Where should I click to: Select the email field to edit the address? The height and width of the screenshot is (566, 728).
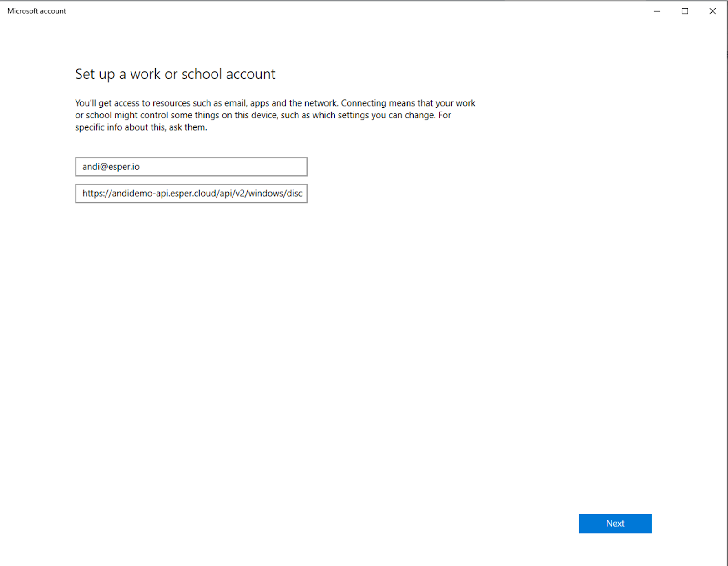tap(191, 167)
